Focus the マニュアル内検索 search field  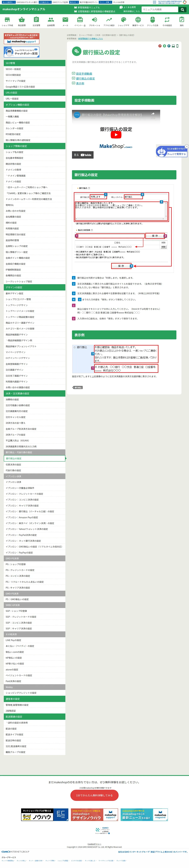coord(160,9)
